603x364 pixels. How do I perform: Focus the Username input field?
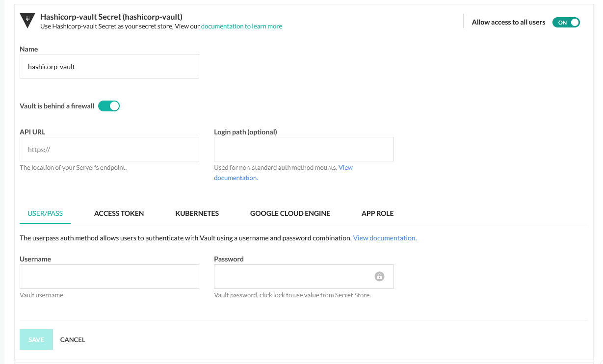(109, 277)
